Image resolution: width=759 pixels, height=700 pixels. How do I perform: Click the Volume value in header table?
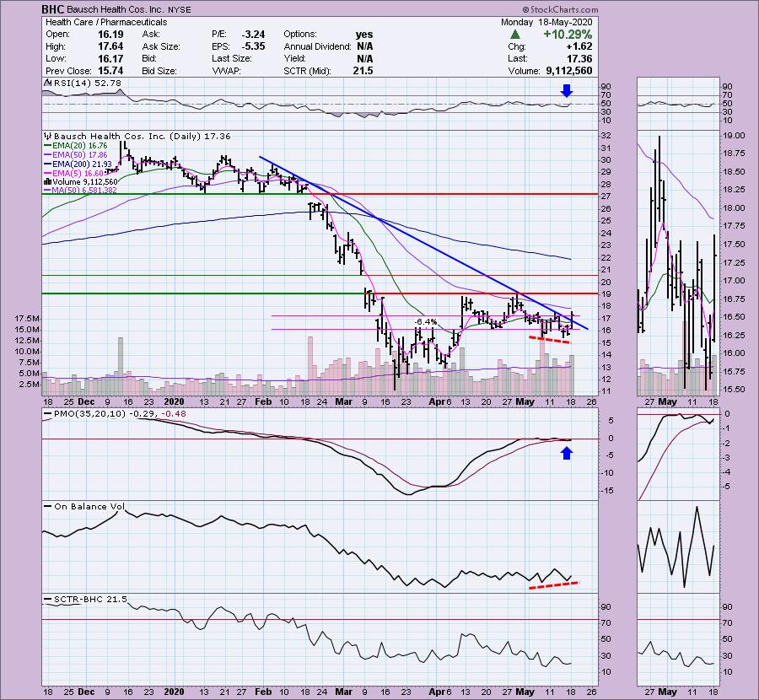(568, 71)
